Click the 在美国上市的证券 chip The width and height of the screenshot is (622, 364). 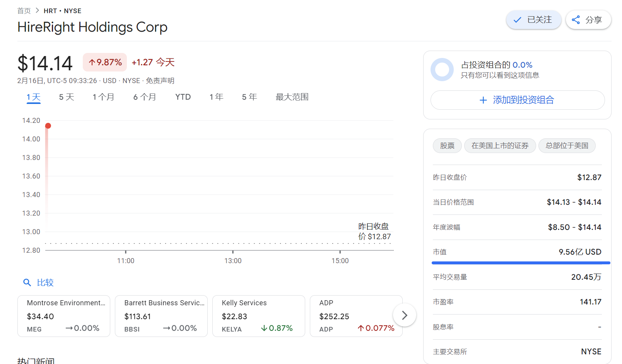[500, 146]
